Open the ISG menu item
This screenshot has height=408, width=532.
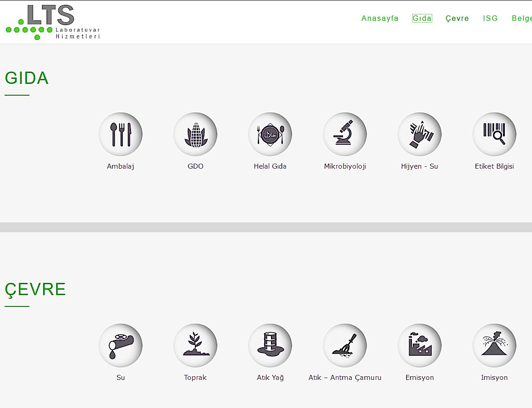490,19
